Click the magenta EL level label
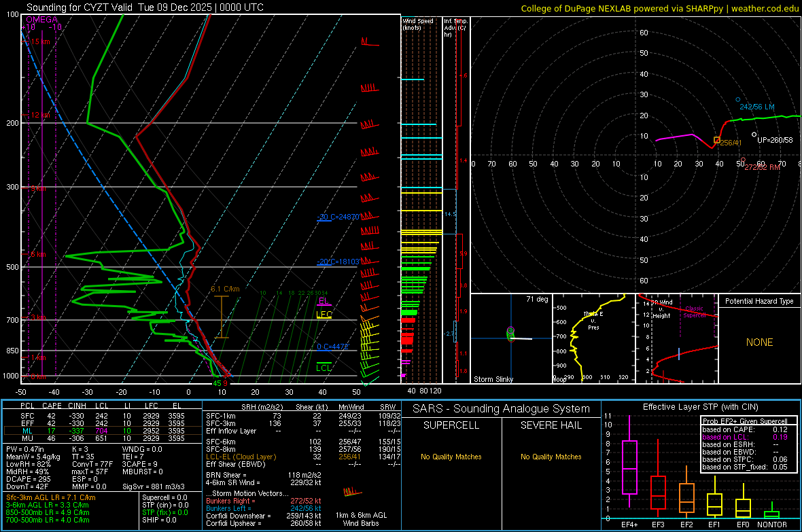This screenshot has height=532, width=802. tap(324, 301)
